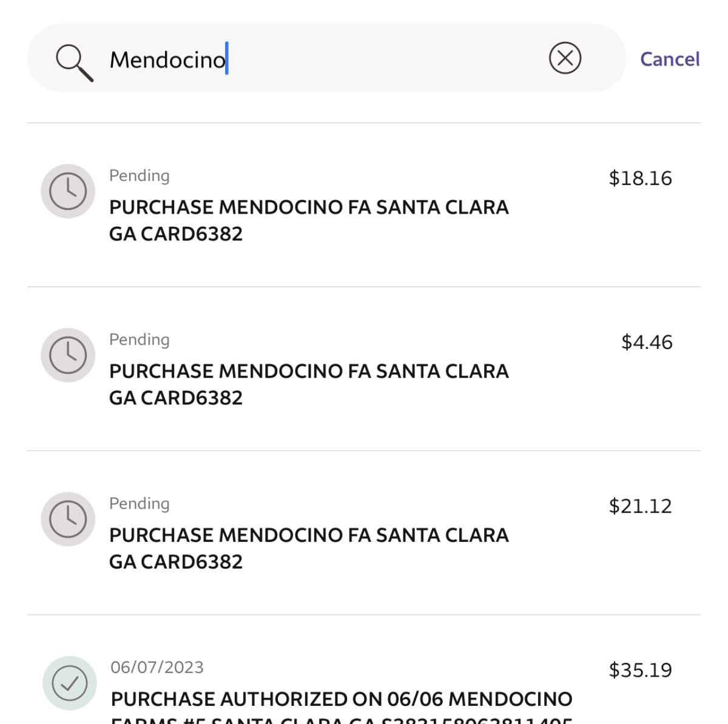Click the clock icon beside the $18.16 purchase
728x724 pixels.
tap(68, 191)
